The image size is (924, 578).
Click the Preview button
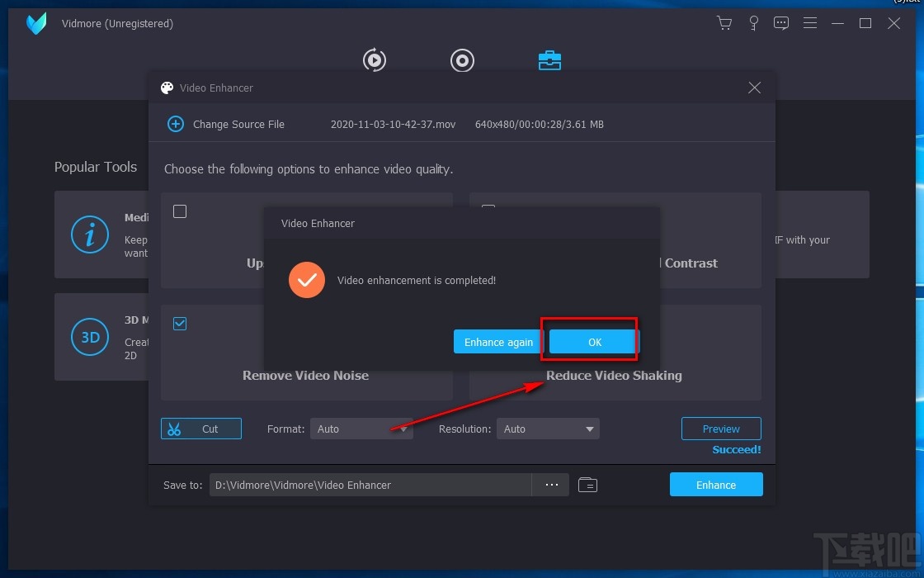[x=721, y=429]
